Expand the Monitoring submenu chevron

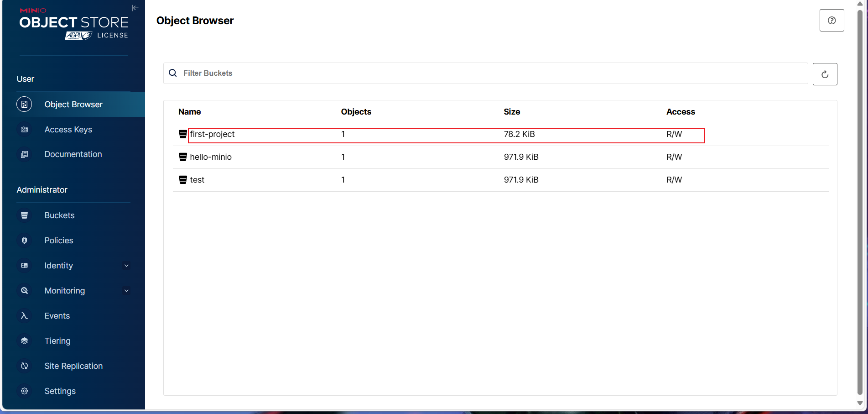(x=127, y=291)
